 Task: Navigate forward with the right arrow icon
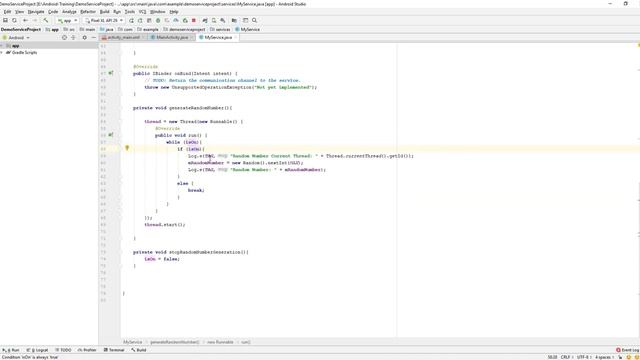pyautogui.click(x=35, y=20)
